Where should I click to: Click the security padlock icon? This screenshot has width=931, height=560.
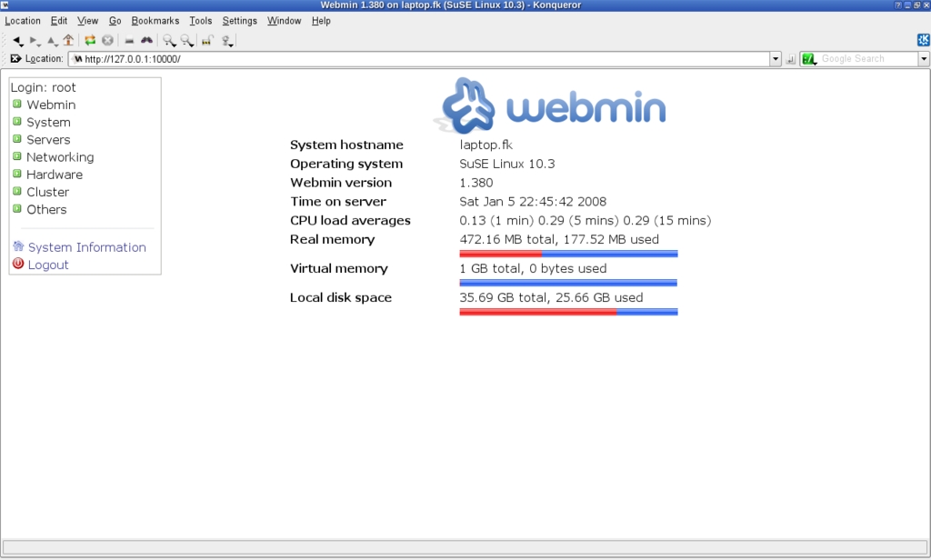(207, 40)
